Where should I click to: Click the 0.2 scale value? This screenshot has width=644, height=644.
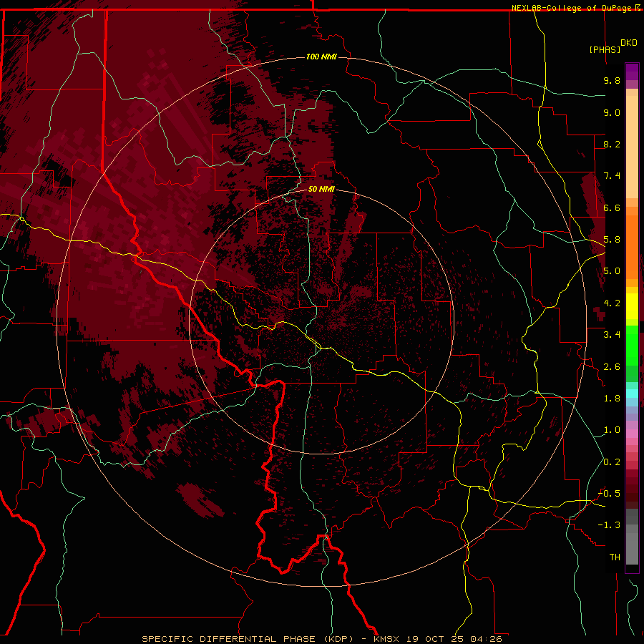point(612,462)
